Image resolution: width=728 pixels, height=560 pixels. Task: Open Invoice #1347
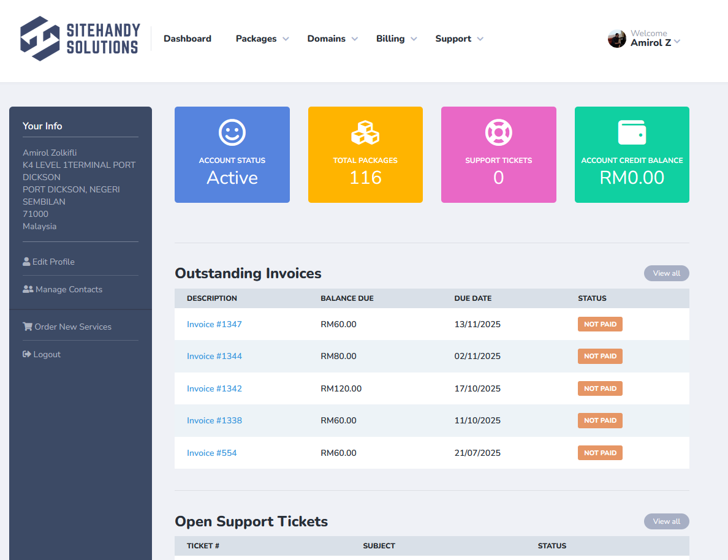point(214,324)
